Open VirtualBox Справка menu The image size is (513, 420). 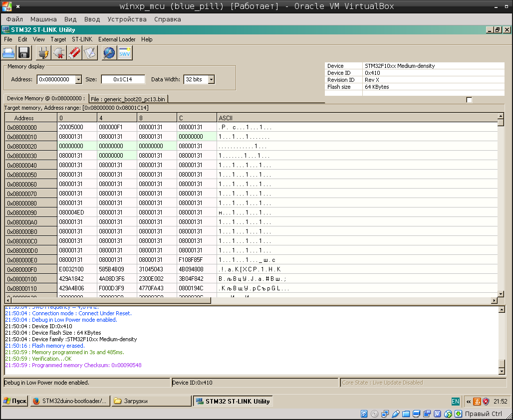[x=168, y=19]
